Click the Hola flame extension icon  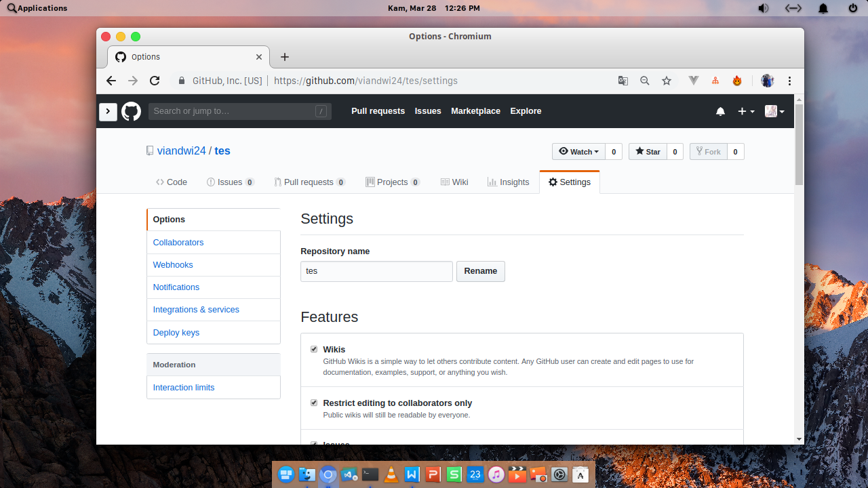[x=737, y=81]
